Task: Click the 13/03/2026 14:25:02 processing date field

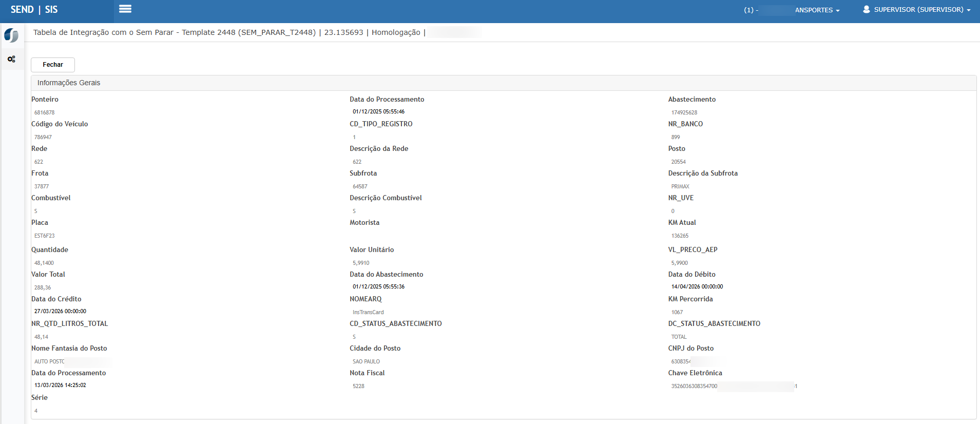Action: [60, 385]
